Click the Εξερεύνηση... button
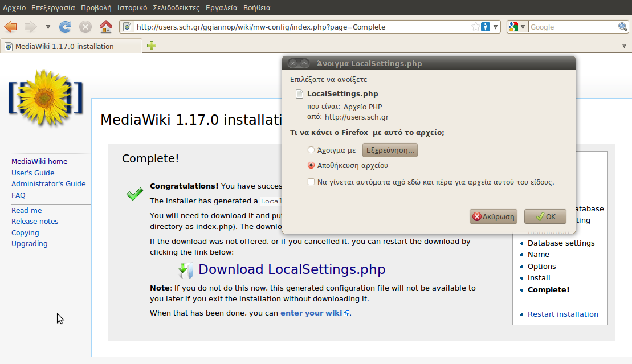Viewport: 632px width, 364px height. [390, 150]
